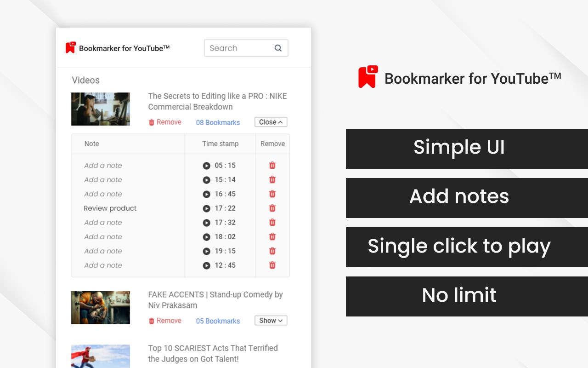Image resolution: width=588 pixels, height=368 pixels.
Task: Open the NIKE Commercial Breakdown thumbnail
Action: pyautogui.click(x=101, y=109)
